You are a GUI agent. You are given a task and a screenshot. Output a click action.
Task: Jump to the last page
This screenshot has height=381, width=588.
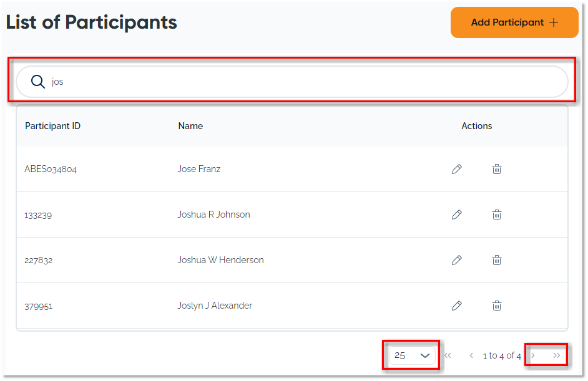pyautogui.click(x=557, y=355)
